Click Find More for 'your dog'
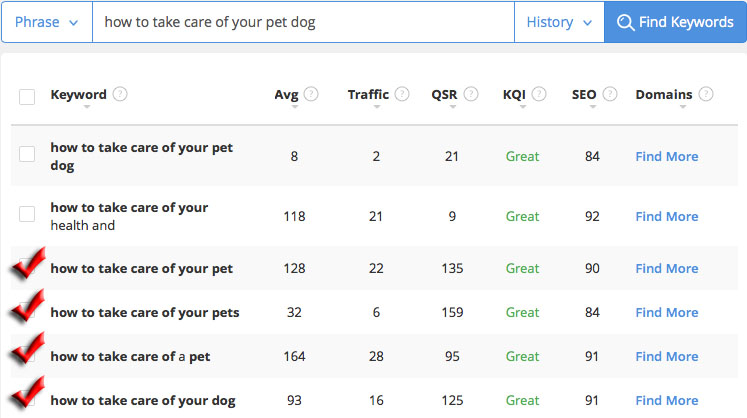 pos(667,400)
